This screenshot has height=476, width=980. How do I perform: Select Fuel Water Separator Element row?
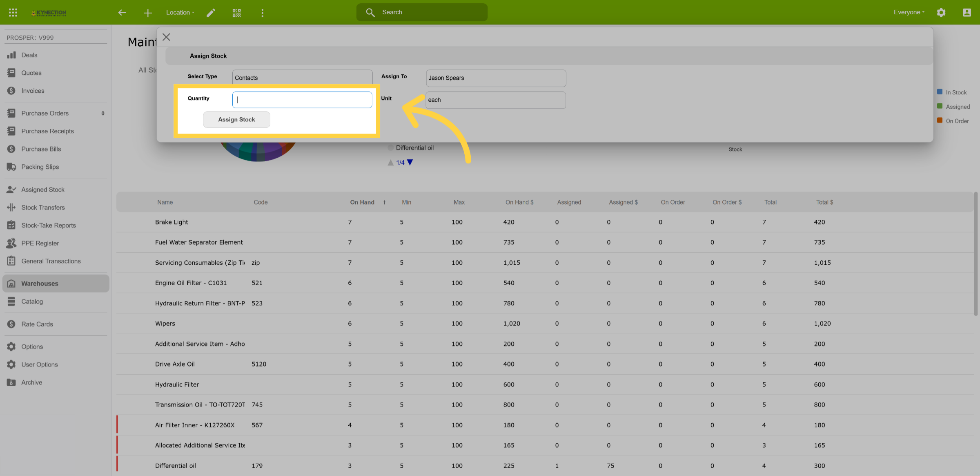545,242
